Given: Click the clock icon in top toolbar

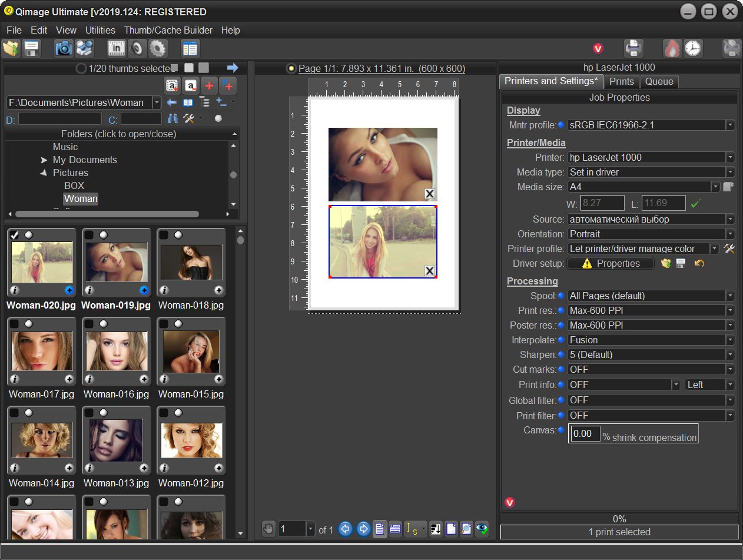Looking at the screenshot, I should [x=692, y=48].
